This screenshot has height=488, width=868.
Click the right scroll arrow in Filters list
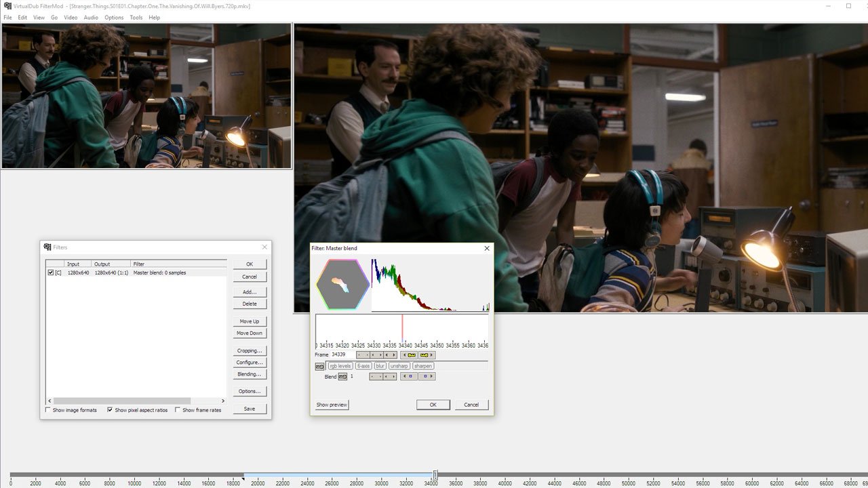point(223,401)
